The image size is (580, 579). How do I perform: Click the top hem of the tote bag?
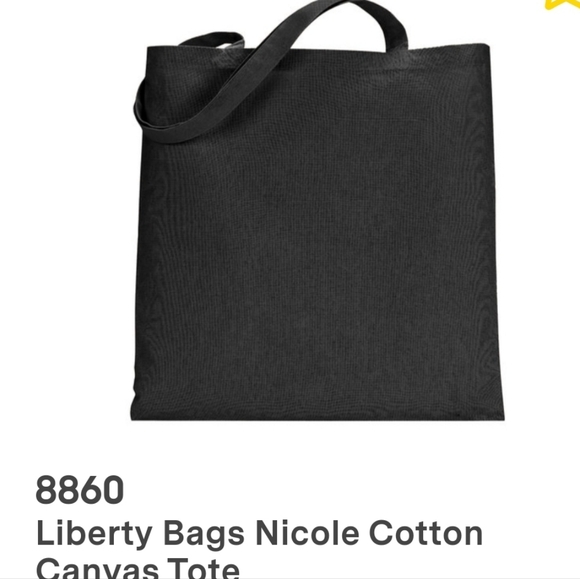(x=318, y=50)
